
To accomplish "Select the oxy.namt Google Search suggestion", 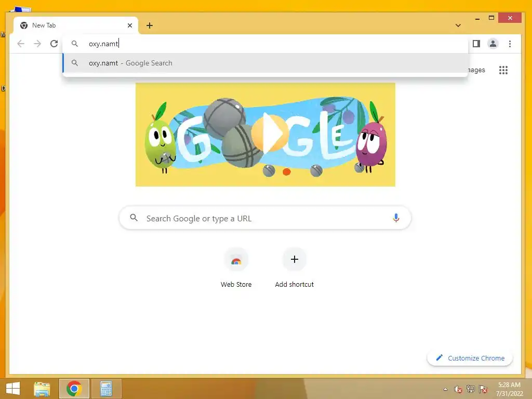I will [265, 63].
